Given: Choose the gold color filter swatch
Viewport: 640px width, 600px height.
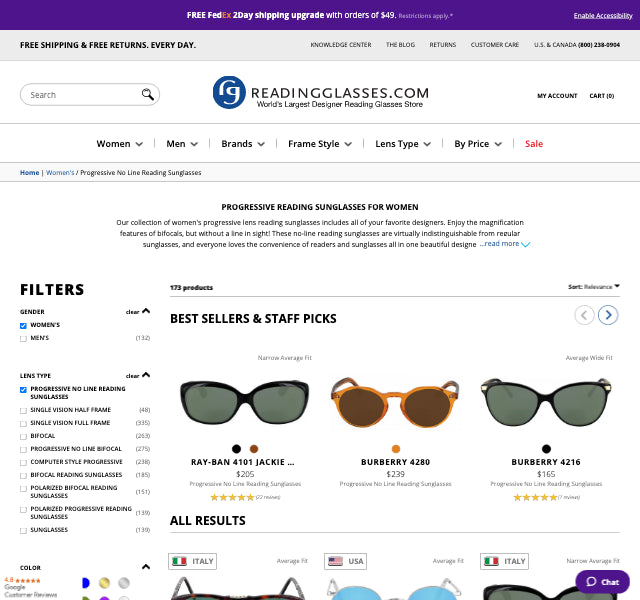Looking at the screenshot, I should 104,583.
